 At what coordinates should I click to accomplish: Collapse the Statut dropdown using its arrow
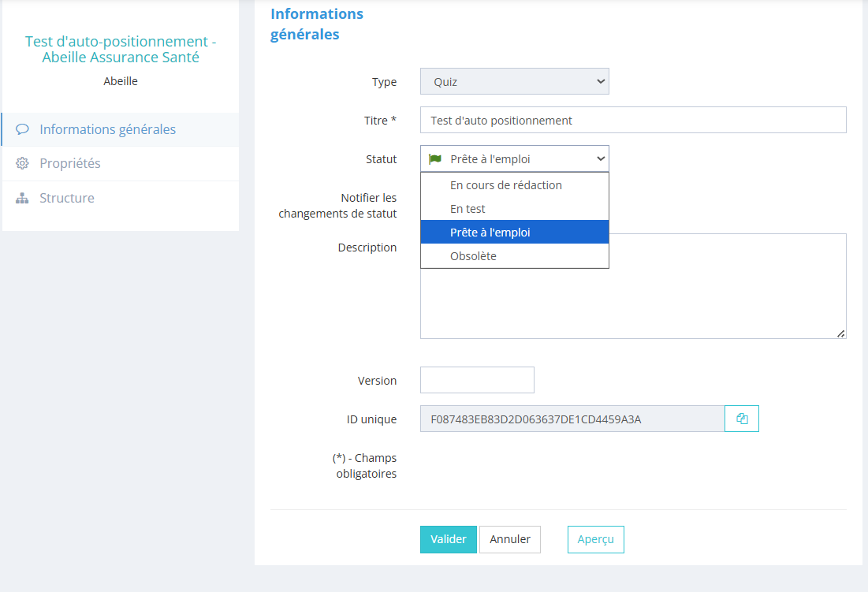point(601,159)
